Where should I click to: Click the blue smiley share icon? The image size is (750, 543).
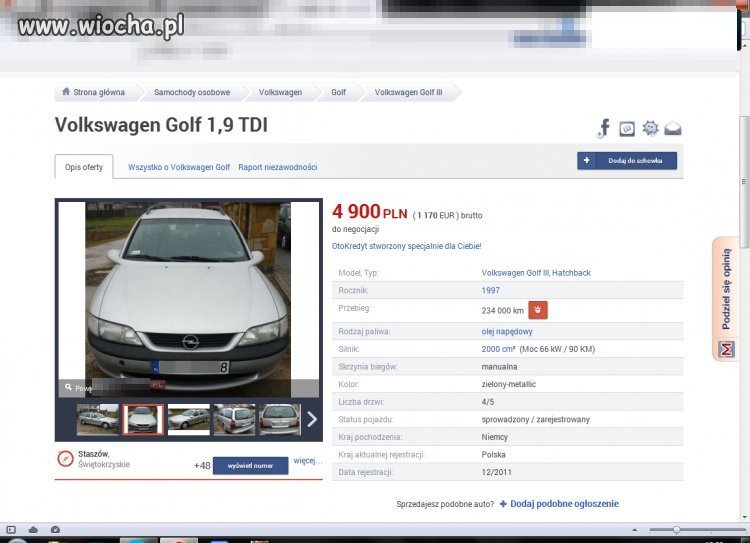coord(650,128)
